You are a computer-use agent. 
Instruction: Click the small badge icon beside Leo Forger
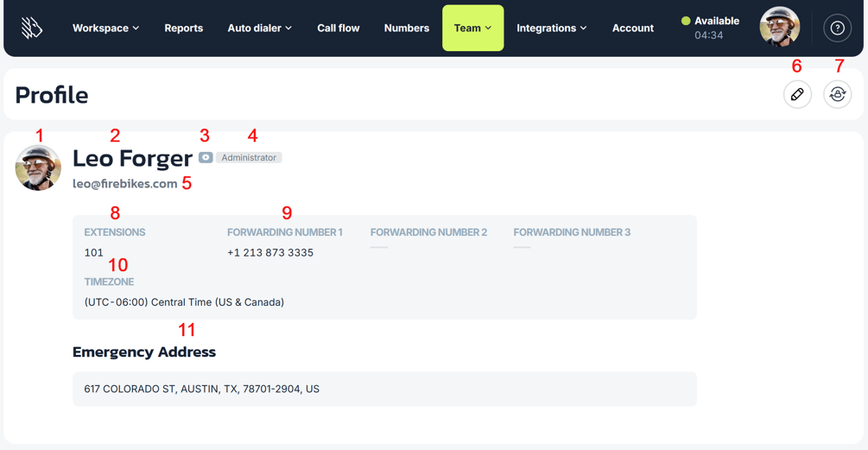[x=206, y=158]
